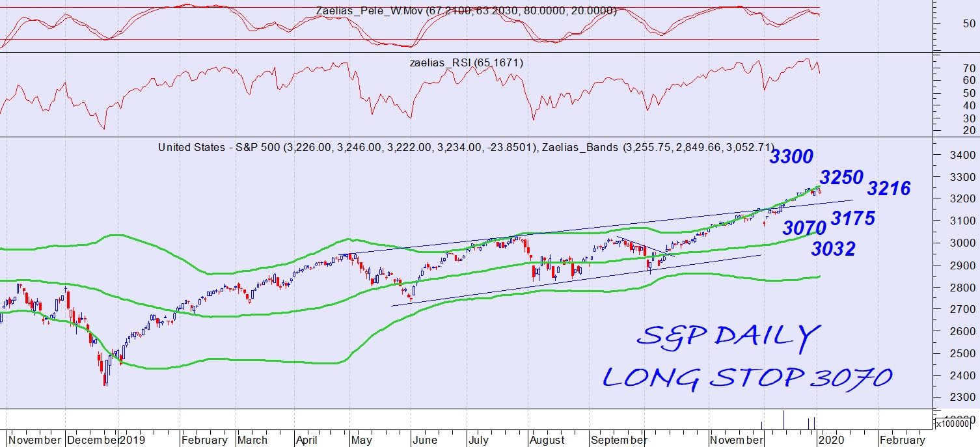This screenshot has width=980, height=447.
Task: Click the 3175 support level annotation
Action: [852, 219]
